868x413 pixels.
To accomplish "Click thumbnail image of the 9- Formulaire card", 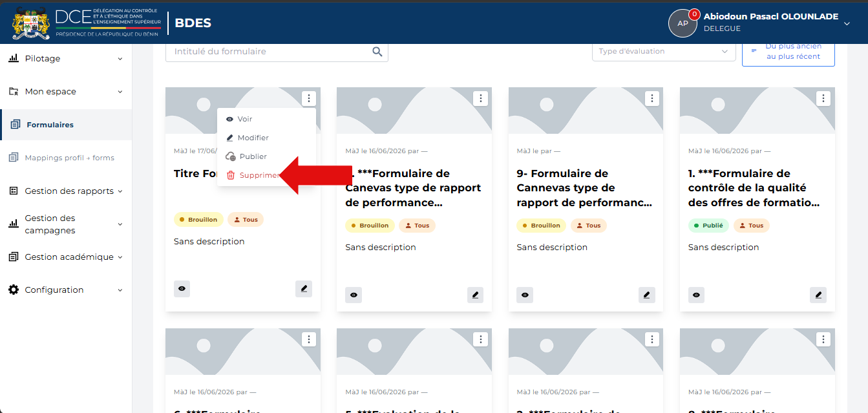I will 586,111.
